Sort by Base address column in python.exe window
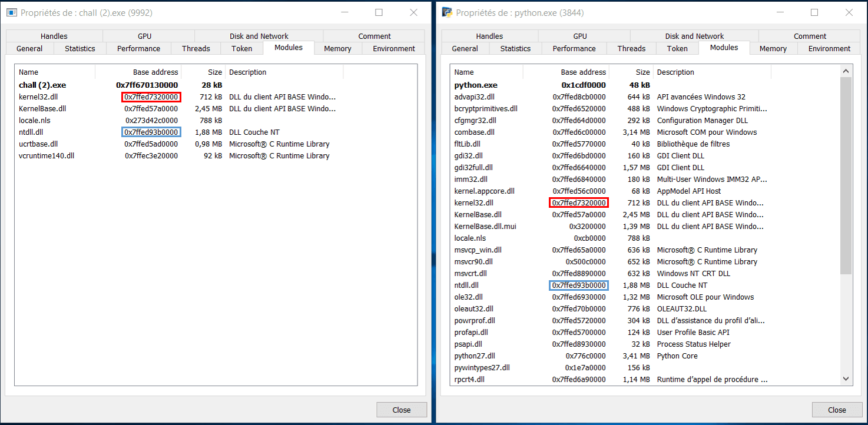The width and height of the screenshot is (868, 425). click(566, 72)
